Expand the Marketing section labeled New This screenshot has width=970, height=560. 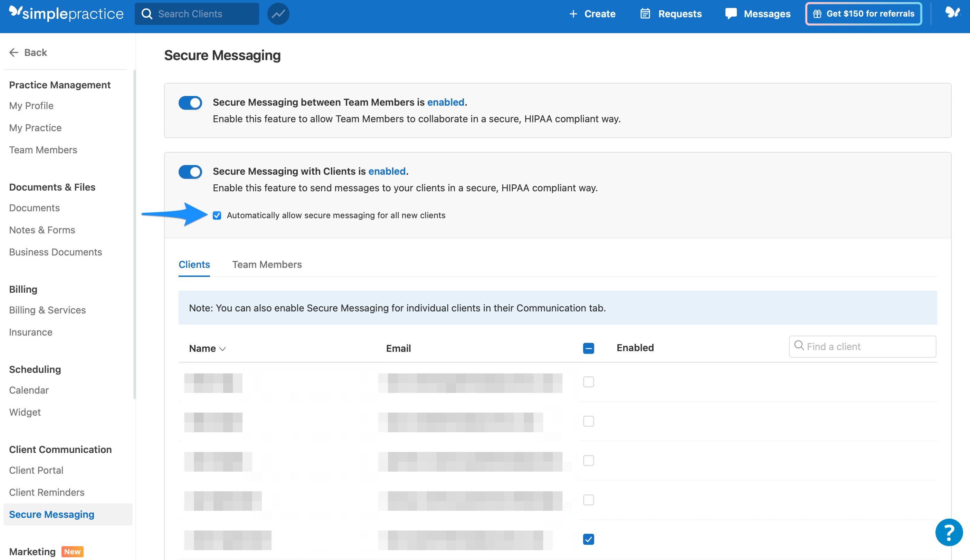click(x=32, y=551)
